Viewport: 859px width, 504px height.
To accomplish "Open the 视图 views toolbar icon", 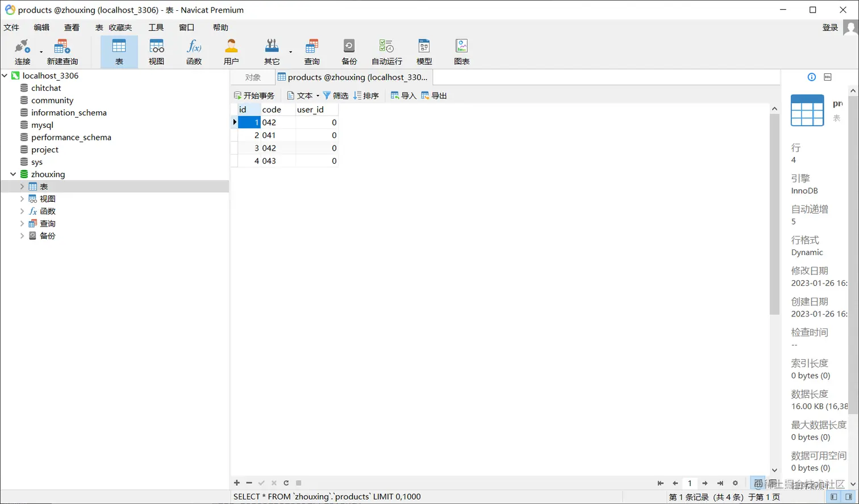I will pos(156,52).
